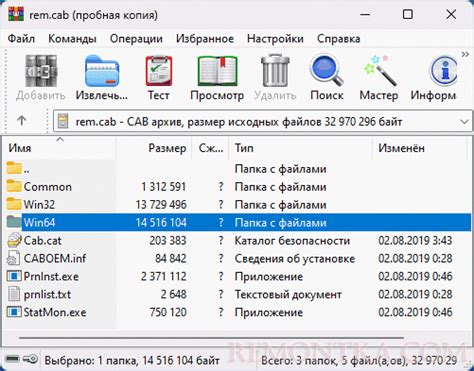This screenshot has width=474, height=371.
Task: Select the Win64 row name
Action: pos(39,223)
